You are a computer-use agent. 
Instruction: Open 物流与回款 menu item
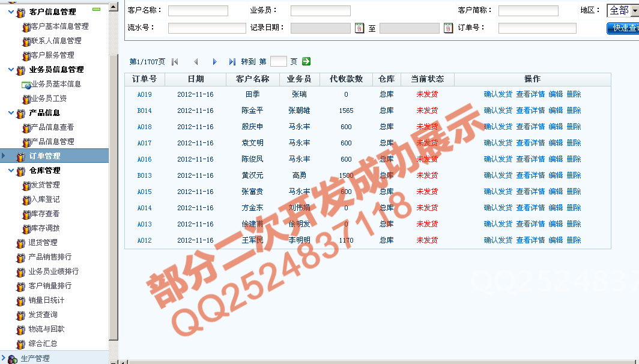pos(46,329)
